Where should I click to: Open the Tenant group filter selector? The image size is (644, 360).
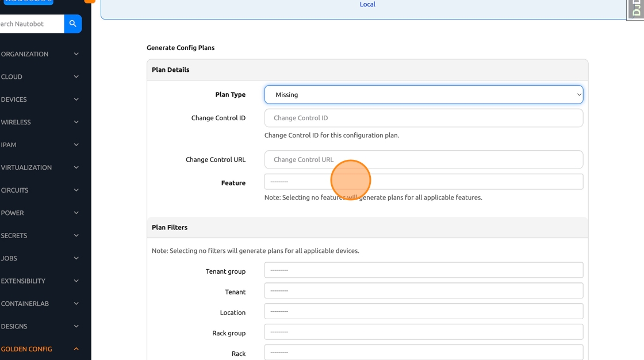423,270
